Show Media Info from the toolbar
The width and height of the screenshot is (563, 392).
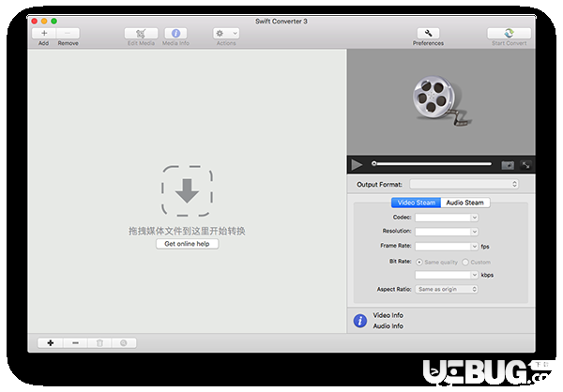click(x=175, y=34)
